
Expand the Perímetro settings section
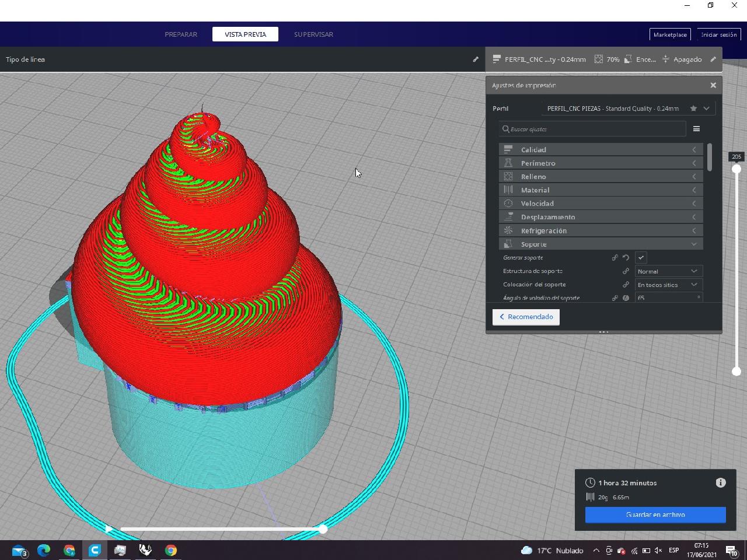point(601,163)
